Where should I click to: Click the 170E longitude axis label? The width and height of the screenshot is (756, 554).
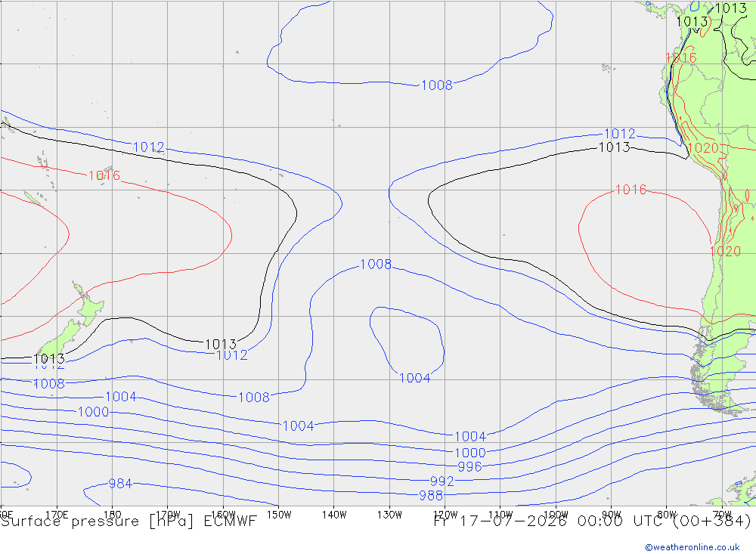(x=57, y=515)
